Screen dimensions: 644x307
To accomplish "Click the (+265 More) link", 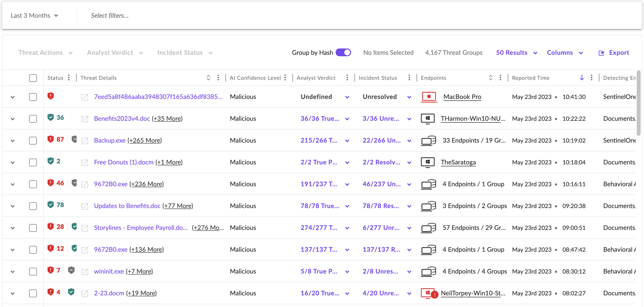I will pyautogui.click(x=145, y=140).
